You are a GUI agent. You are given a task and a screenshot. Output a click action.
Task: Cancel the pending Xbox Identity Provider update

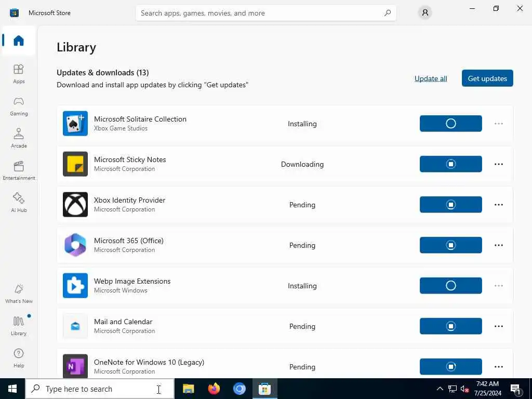450,205
